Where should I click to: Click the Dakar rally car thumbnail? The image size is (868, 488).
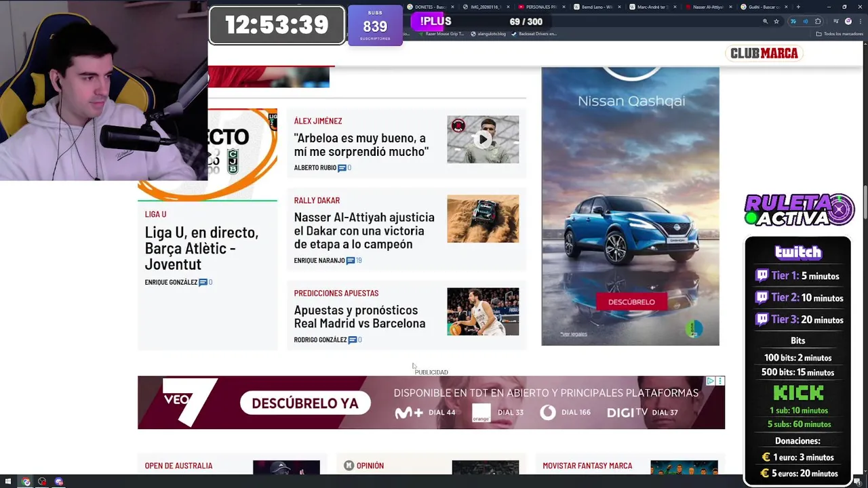pos(483,219)
